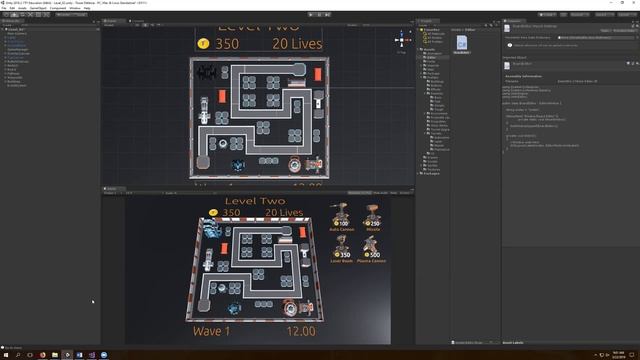This screenshot has width=640, height=360.
Task: Select Main Camera in Hierarchy
Action: click(17, 33)
